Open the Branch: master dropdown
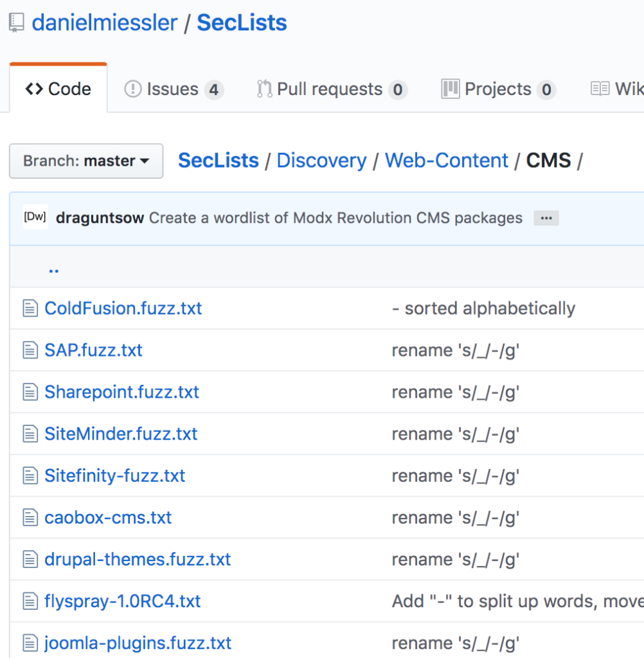Image resolution: width=644 pixels, height=658 pixels. [x=86, y=161]
